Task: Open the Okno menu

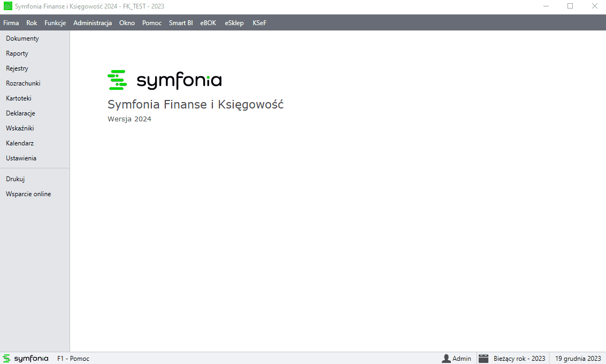Action: [x=127, y=23]
